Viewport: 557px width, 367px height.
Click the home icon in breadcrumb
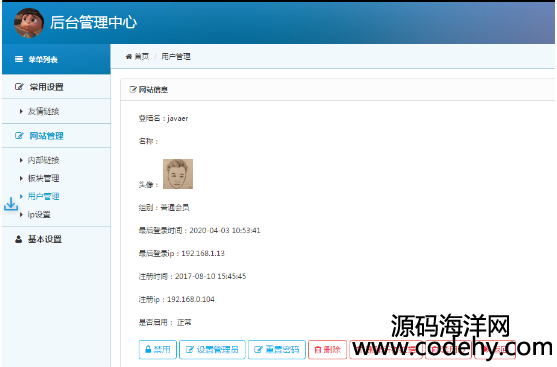click(x=129, y=56)
